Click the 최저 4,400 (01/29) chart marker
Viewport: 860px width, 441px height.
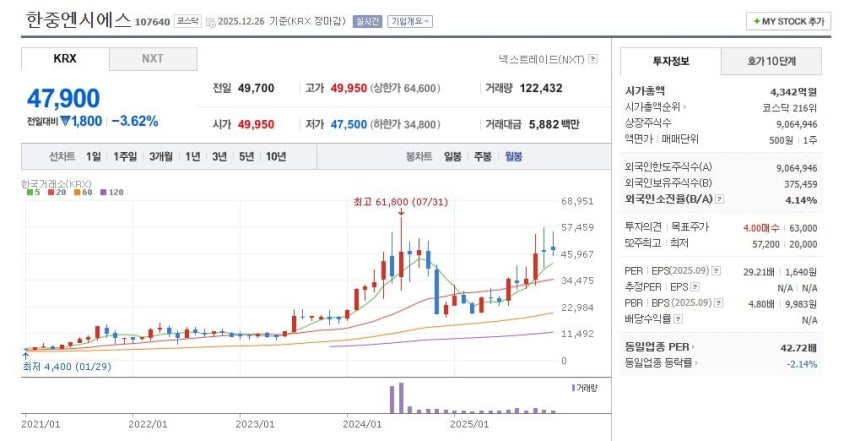(66, 366)
